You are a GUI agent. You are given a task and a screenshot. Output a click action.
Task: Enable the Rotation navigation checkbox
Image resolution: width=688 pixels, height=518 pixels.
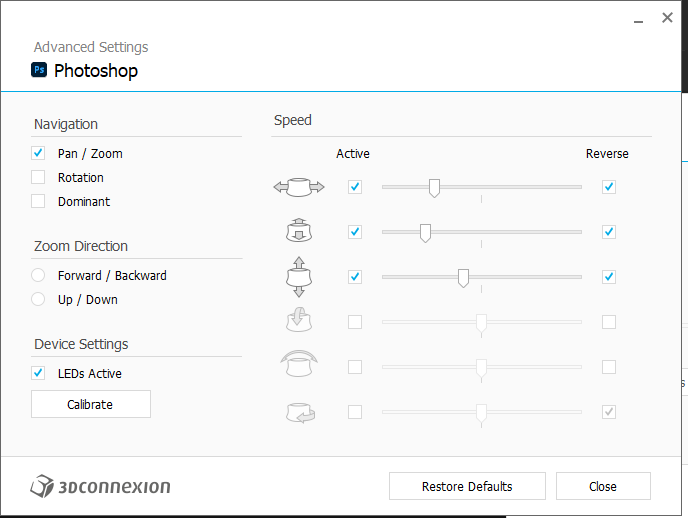(38, 177)
